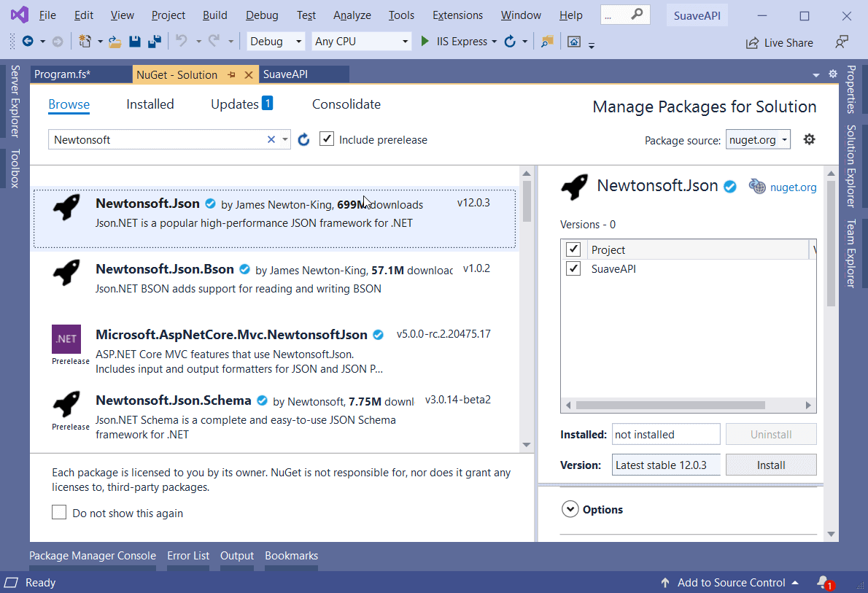Click the Redo icon
868x593 pixels.
214,40
